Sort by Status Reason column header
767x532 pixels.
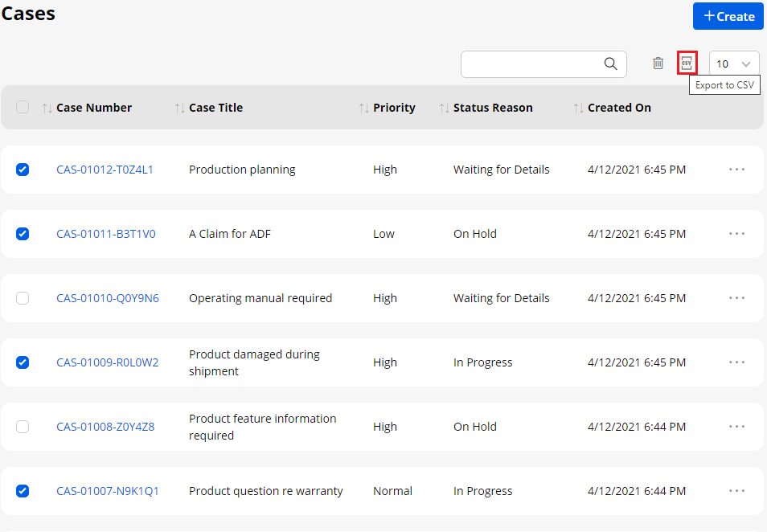[x=492, y=108]
